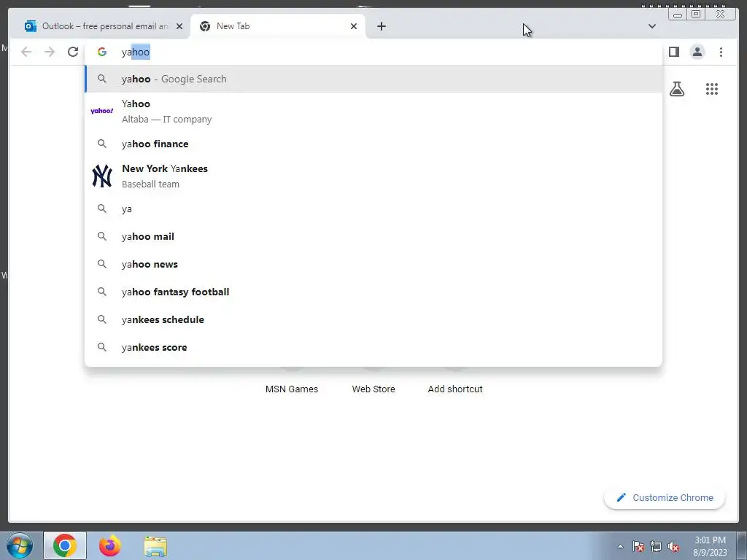Click the search icon beside plain 'ya'
Viewport: 747px width, 560px height.
coord(102,208)
